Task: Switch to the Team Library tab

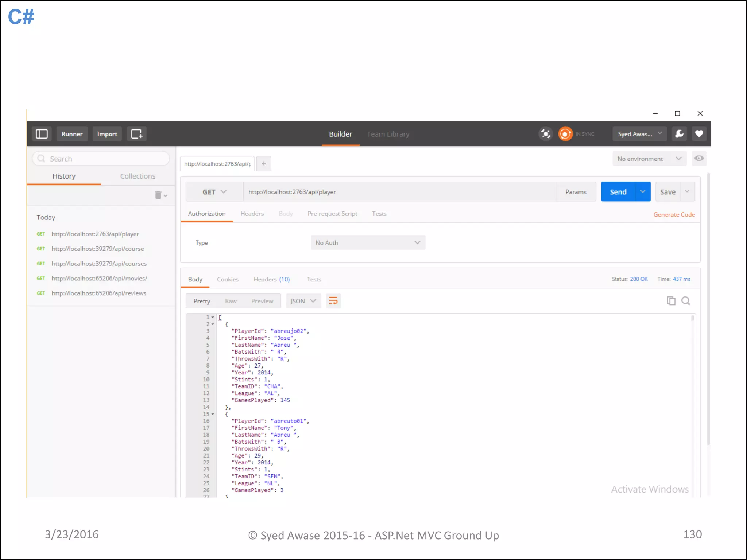Action: pos(388,134)
